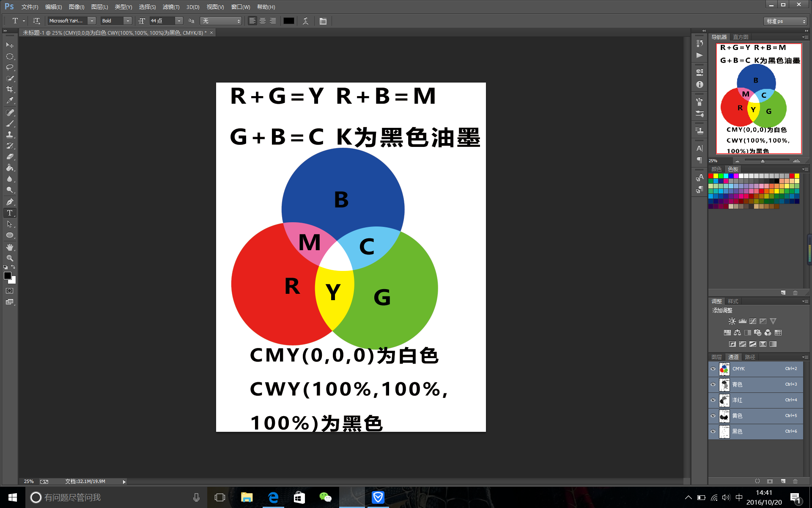Open the font size dropdown
812x508 pixels.
(x=179, y=20)
